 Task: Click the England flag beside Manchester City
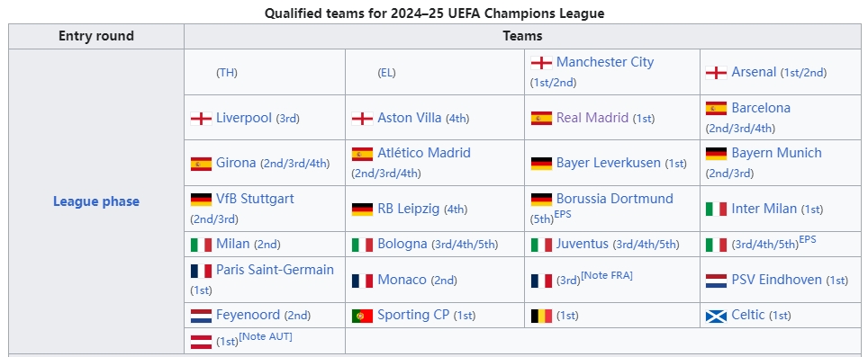point(541,63)
